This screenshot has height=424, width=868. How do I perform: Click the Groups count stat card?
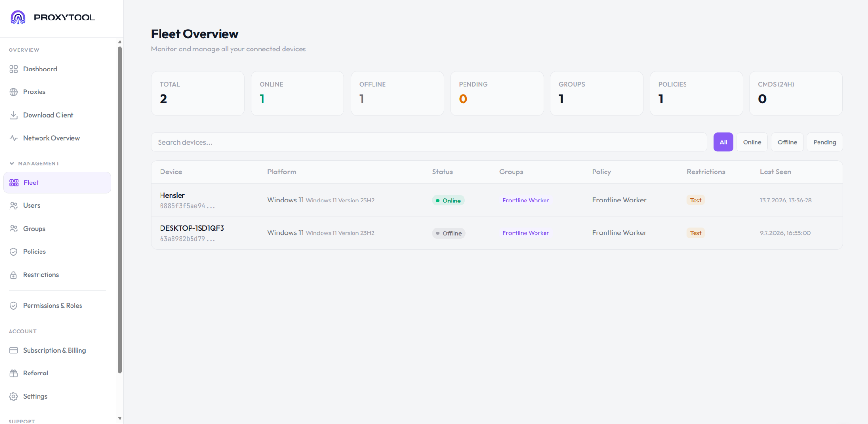pyautogui.click(x=596, y=93)
